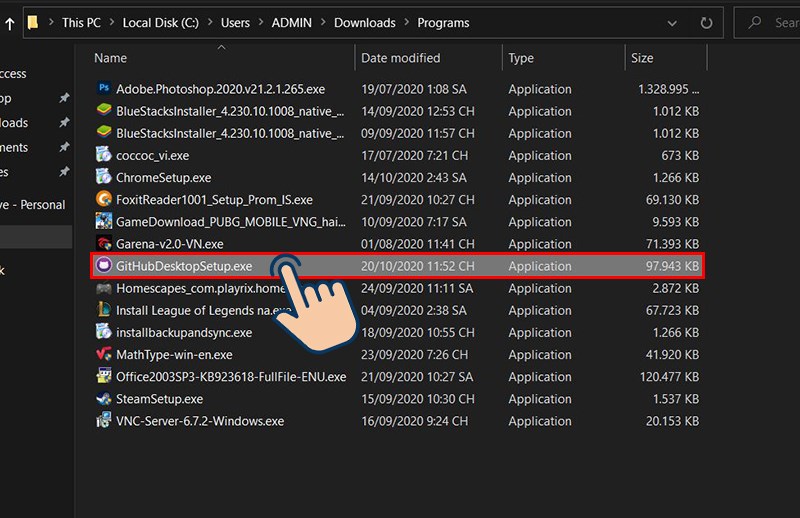Screen dimensions: 800x518
Task: Click the PUBG Mobile GameDownload icon
Action: click(104, 221)
